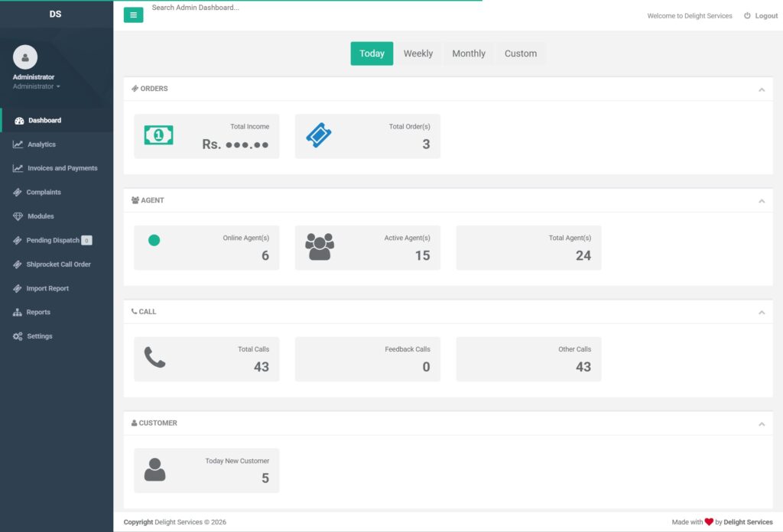Click the Total Orders blue ticket icon

pyautogui.click(x=319, y=135)
